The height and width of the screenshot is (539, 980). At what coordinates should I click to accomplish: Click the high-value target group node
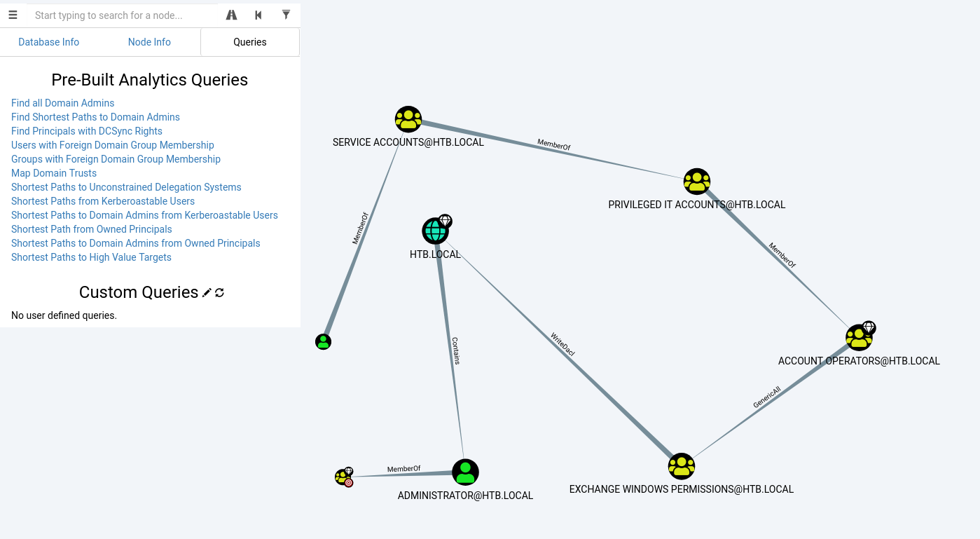(x=343, y=477)
